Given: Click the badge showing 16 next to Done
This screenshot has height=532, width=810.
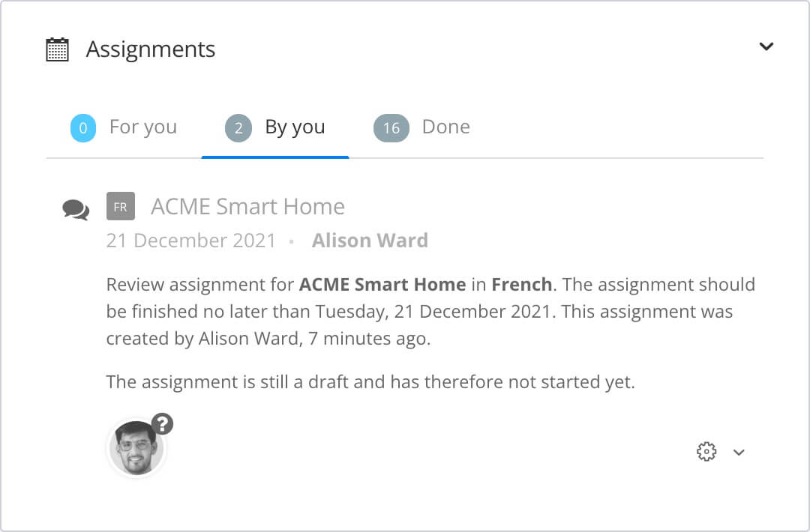Looking at the screenshot, I should pos(391,127).
